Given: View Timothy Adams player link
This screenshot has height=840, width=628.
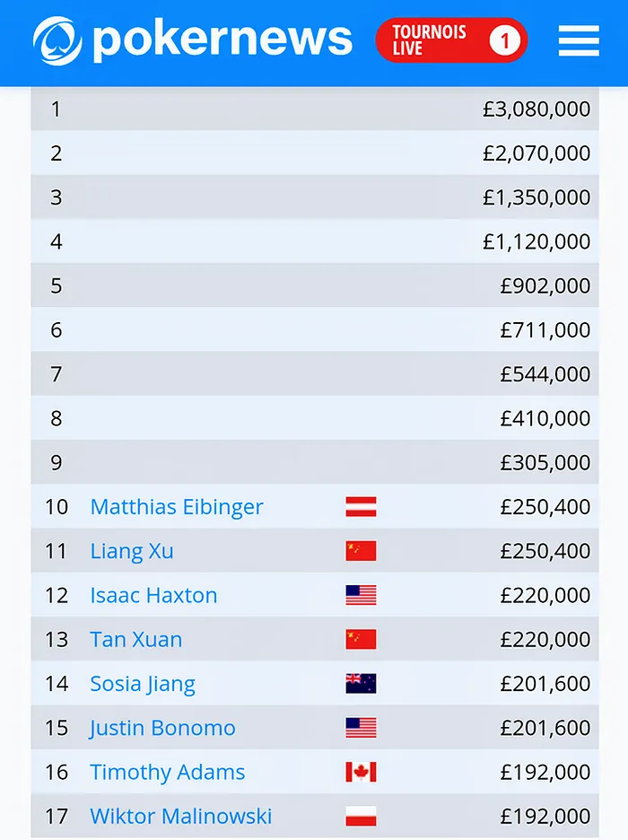Looking at the screenshot, I should [x=168, y=772].
